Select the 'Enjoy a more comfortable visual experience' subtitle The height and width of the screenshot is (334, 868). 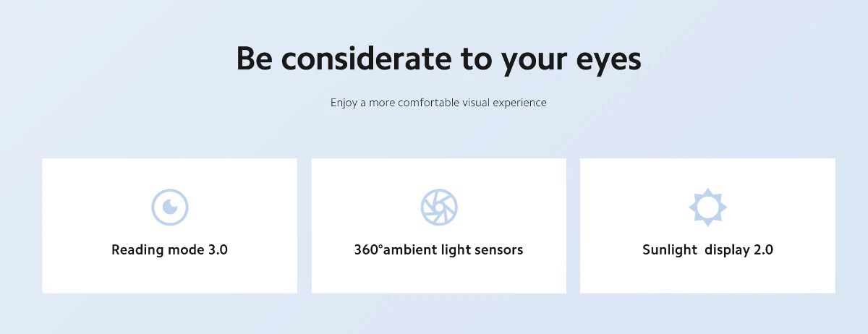tap(439, 103)
